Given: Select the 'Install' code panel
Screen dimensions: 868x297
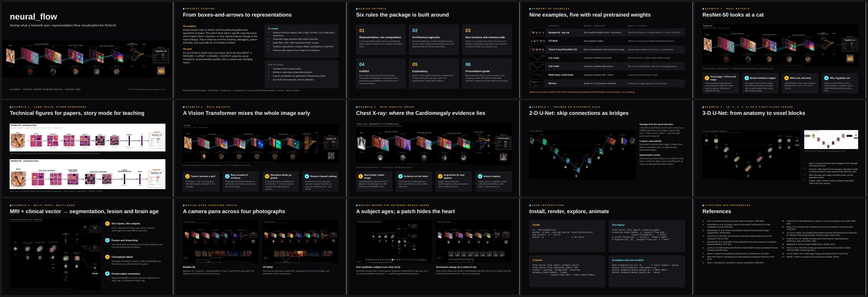Looking at the screenshot, I should (567, 236).
